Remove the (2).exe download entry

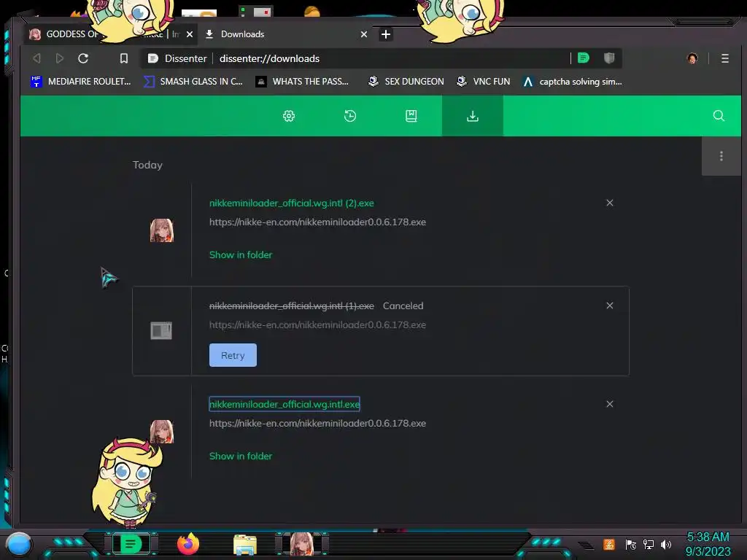tap(610, 203)
